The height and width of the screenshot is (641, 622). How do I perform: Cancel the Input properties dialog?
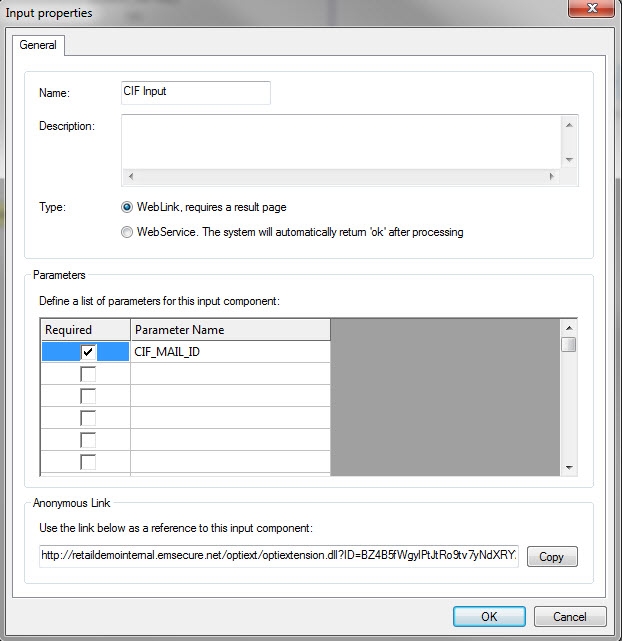click(569, 617)
